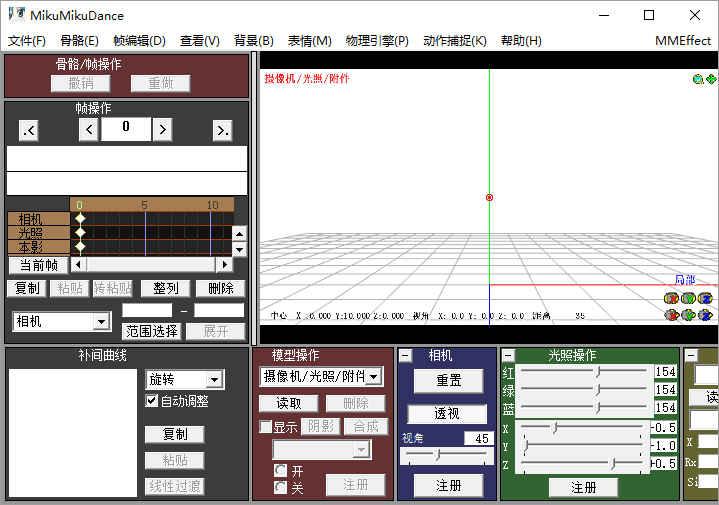The image size is (719, 505).
Task: Click 注册 in the camera panel
Action: point(448,486)
